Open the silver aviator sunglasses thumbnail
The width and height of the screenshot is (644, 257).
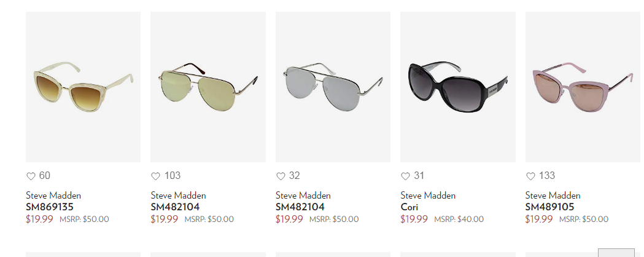[333, 87]
